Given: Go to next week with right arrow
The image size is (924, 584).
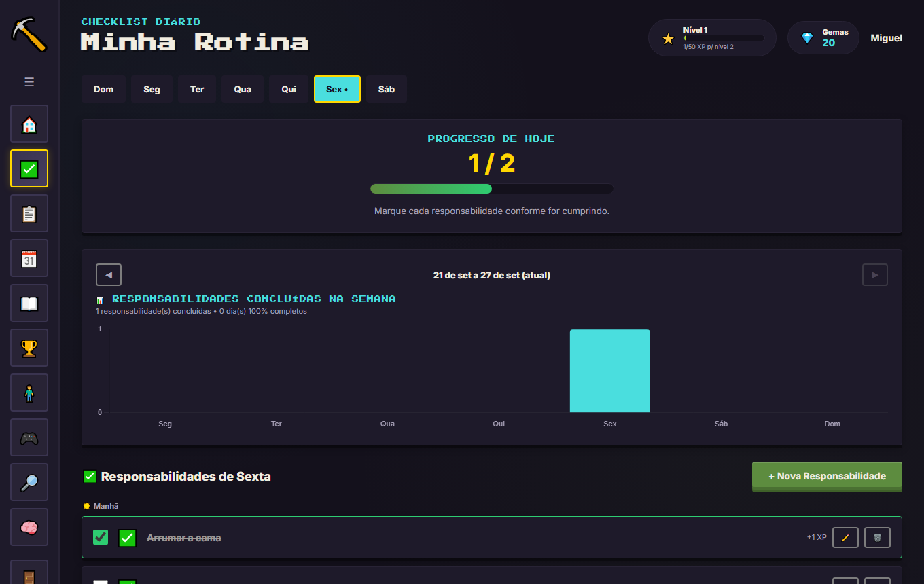Looking at the screenshot, I should tap(875, 275).
